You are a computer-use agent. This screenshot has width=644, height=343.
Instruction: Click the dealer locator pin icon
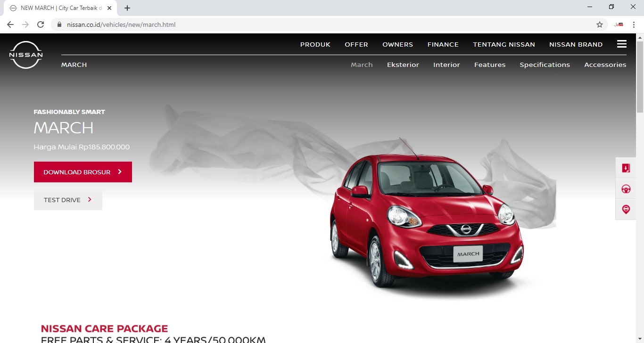pos(626,209)
